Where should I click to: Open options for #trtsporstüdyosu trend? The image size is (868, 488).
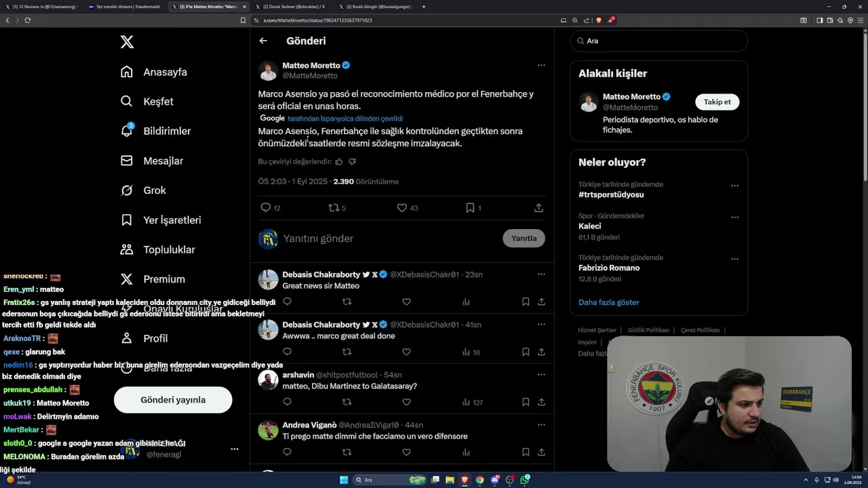734,186
